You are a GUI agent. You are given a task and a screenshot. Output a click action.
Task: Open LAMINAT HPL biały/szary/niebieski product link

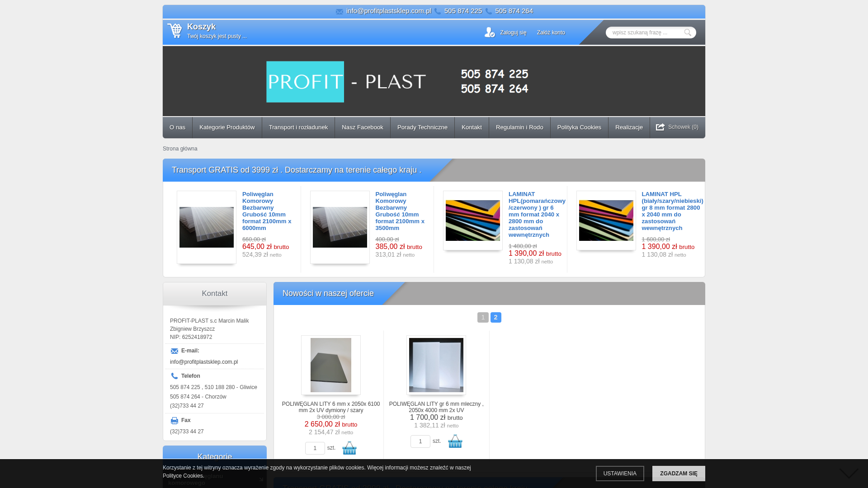[672, 211]
